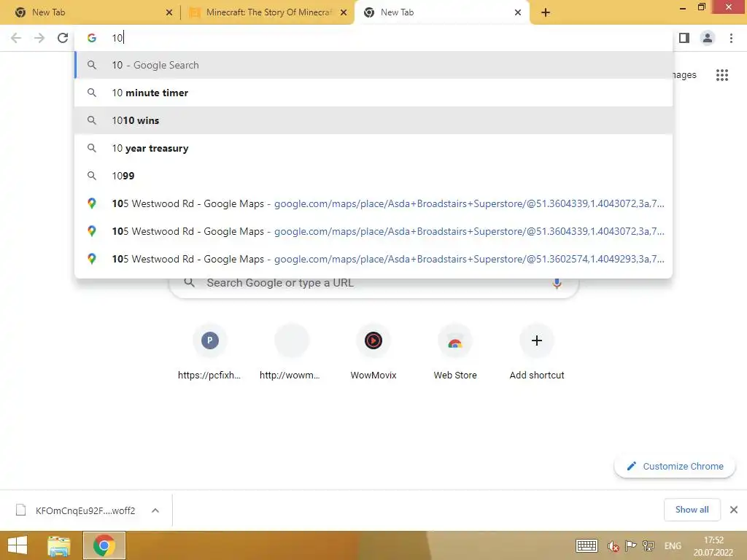Click Chrome icon in taskbar
This screenshot has width=747, height=560.
pyautogui.click(x=104, y=545)
